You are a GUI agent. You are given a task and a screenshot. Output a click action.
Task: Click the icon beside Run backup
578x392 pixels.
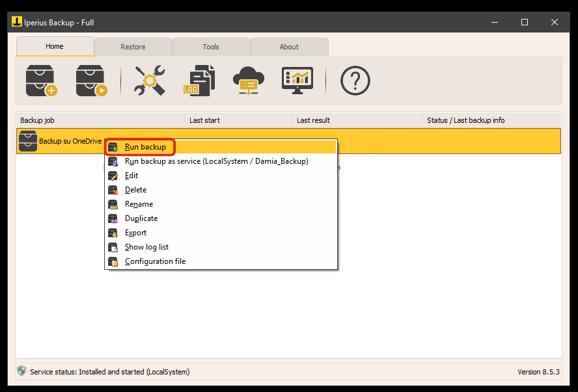(x=113, y=147)
